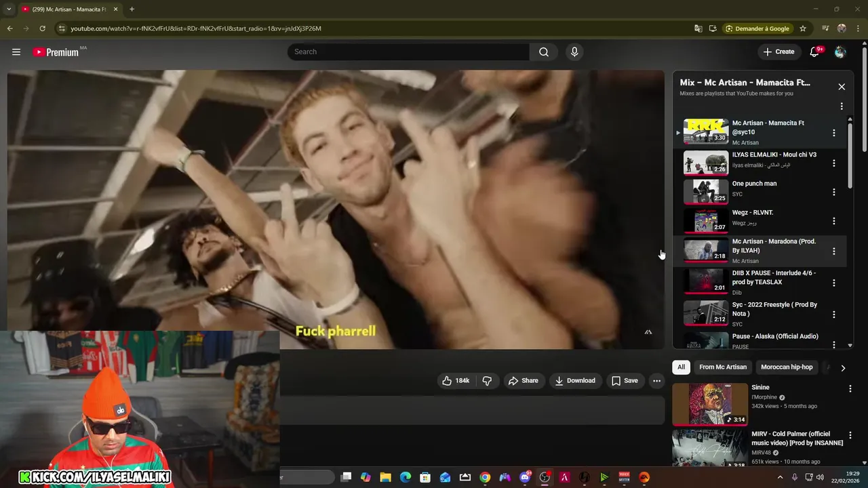Open more actions menu beside Save

point(656,381)
